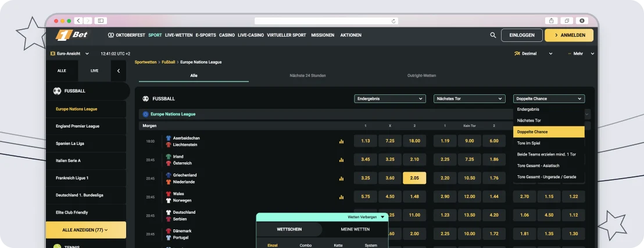Click the browser back arrow
The height and width of the screenshot is (248, 644).
tap(78, 20)
